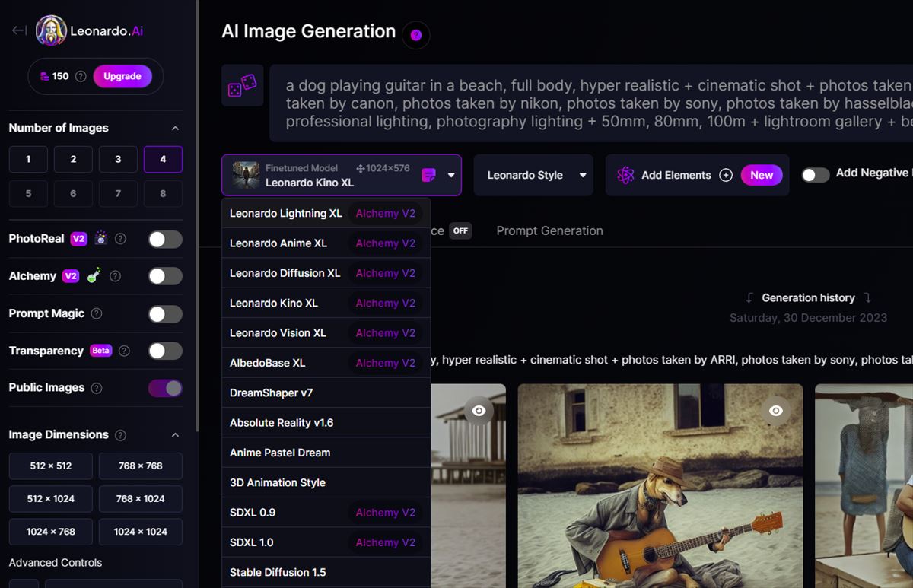Collapse the sidebar with the back arrow
This screenshot has height=588, width=913.
(x=19, y=30)
